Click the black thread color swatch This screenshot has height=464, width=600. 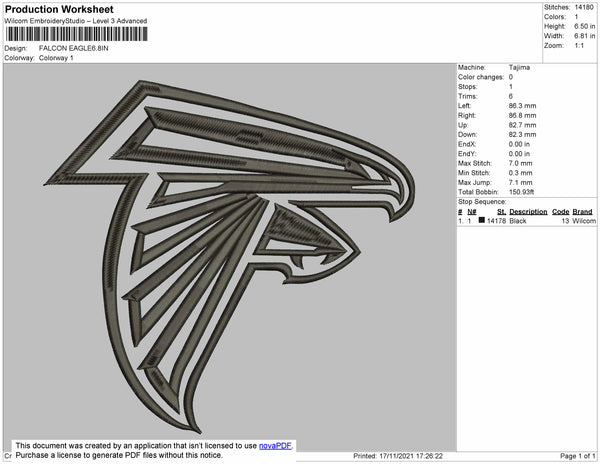pos(482,220)
